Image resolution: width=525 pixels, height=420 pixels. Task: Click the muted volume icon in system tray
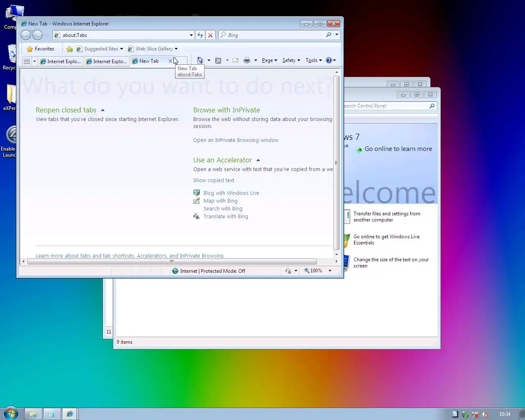click(x=485, y=414)
